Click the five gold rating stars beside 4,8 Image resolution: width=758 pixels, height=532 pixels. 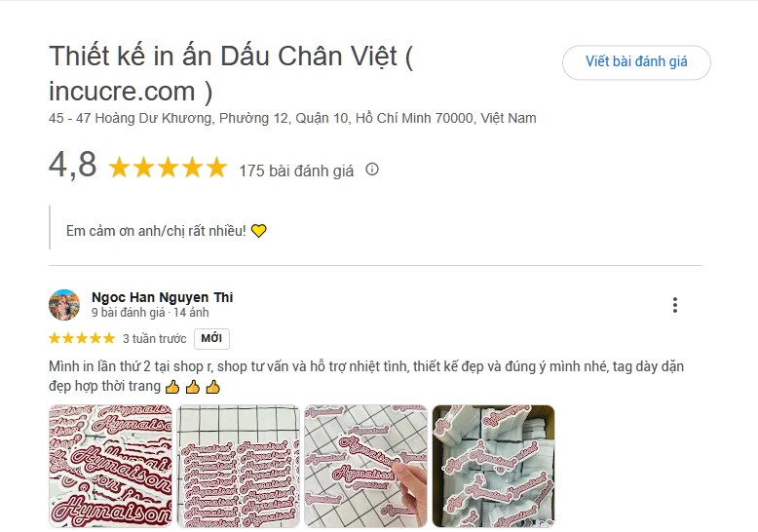[168, 168]
